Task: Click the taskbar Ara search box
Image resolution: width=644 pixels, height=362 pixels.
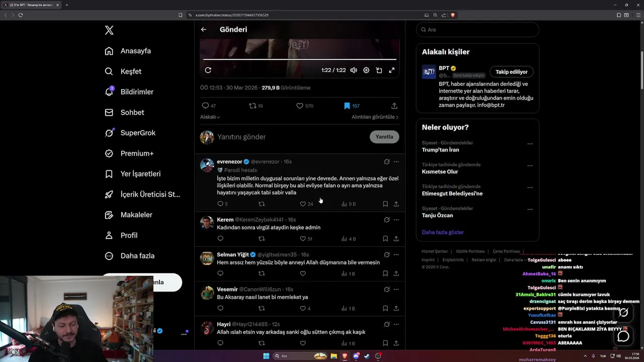Action: point(300,356)
